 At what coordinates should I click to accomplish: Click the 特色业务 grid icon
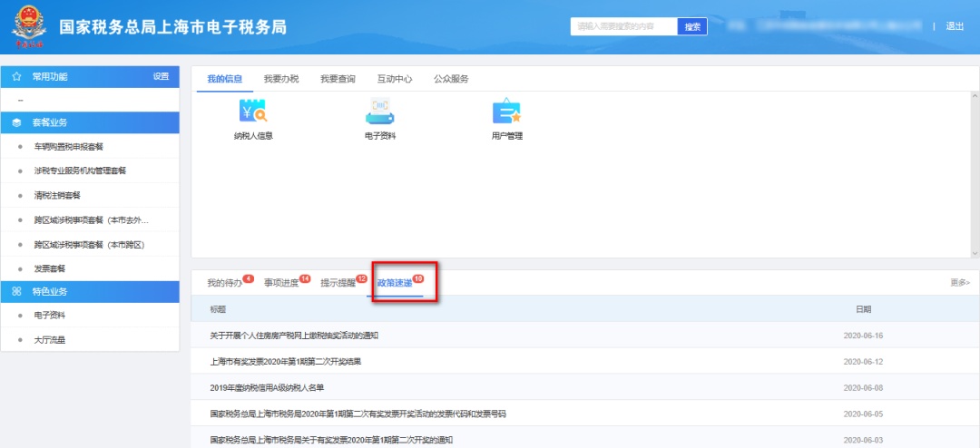click(17, 292)
